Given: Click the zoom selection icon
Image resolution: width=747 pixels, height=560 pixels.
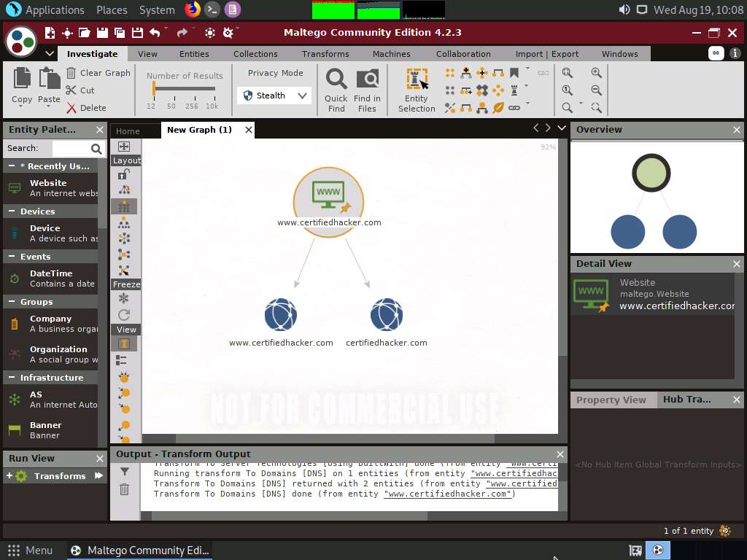Looking at the screenshot, I should pos(597,108).
